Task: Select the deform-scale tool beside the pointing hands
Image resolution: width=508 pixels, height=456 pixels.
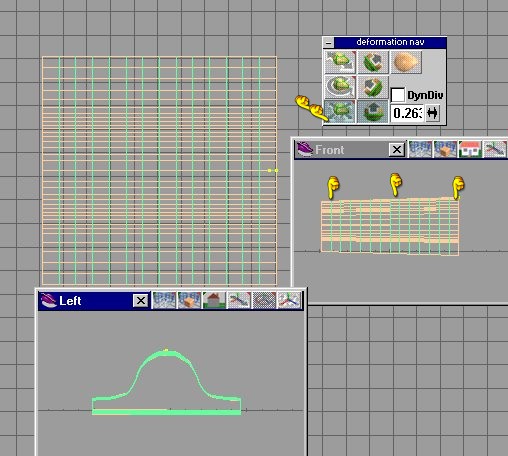Action: pyautogui.click(x=340, y=111)
